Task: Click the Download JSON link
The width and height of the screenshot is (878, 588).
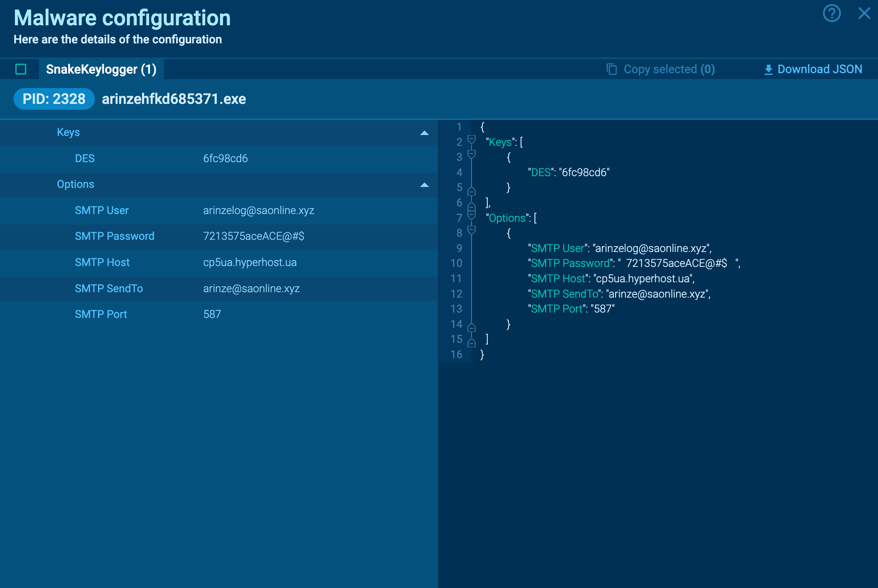Action: pyautogui.click(x=820, y=69)
